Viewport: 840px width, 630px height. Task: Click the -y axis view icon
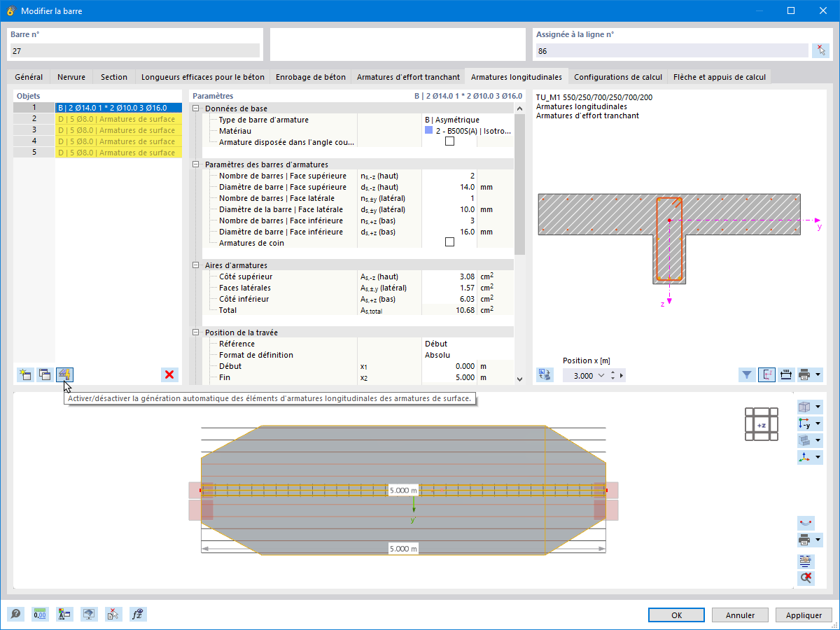point(804,423)
